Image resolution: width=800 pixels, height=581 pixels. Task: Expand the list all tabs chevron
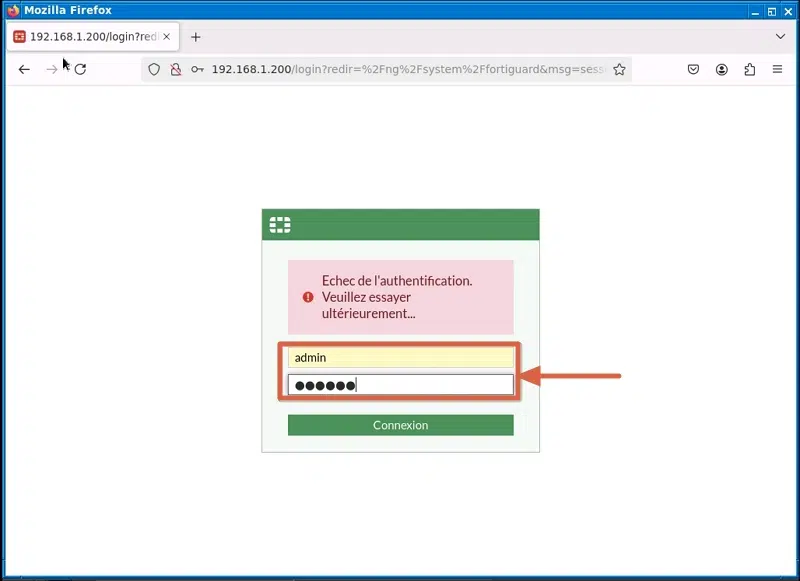(x=780, y=37)
